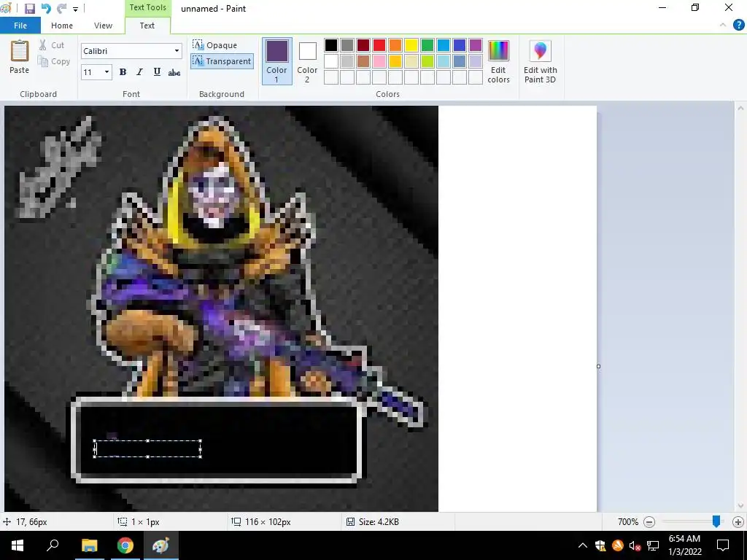Pick the turquoise color swatch
Image resolution: width=747 pixels, height=560 pixels.
pos(444,45)
